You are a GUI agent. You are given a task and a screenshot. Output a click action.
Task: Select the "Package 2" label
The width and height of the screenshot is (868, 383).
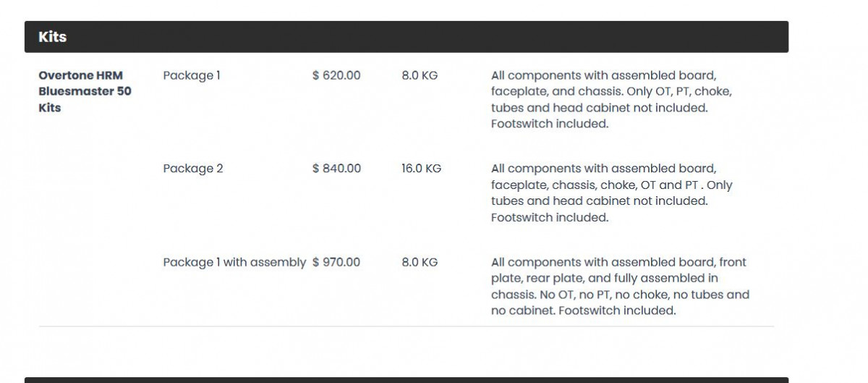pyautogui.click(x=193, y=169)
